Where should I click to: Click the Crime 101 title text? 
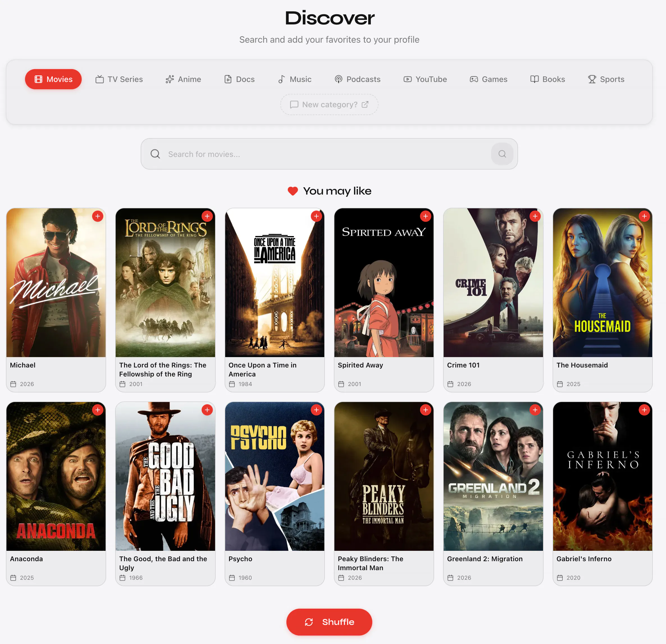pos(464,365)
